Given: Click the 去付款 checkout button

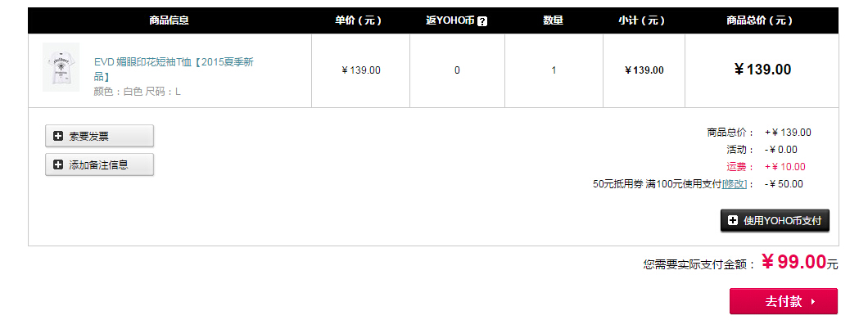Looking at the screenshot, I should 784,301.
